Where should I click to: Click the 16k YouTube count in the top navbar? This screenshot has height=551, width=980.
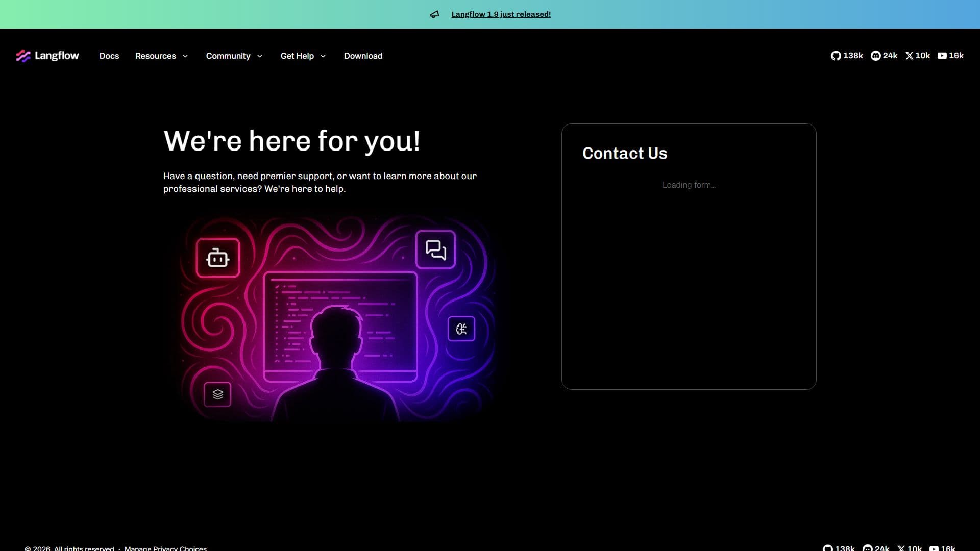[x=956, y=56]
